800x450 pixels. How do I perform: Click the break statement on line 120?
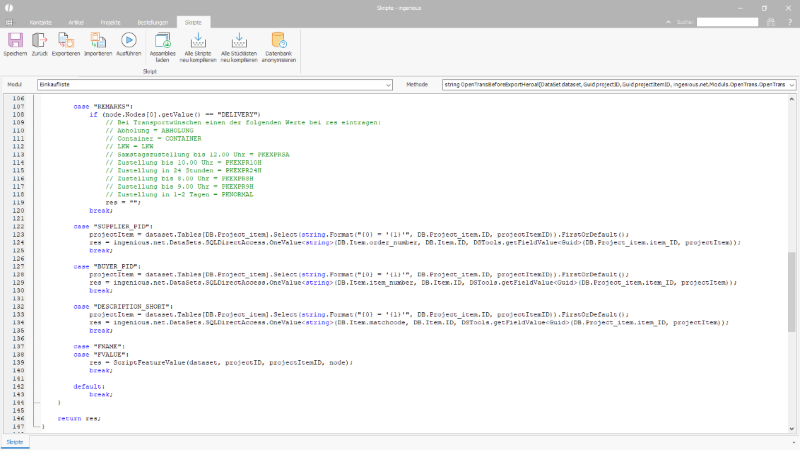[101, 211]
